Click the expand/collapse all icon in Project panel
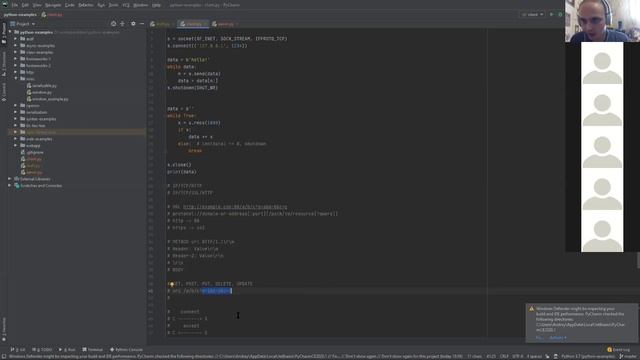The width and height of the screenshot is (640, 360). (x=122, y=24)
